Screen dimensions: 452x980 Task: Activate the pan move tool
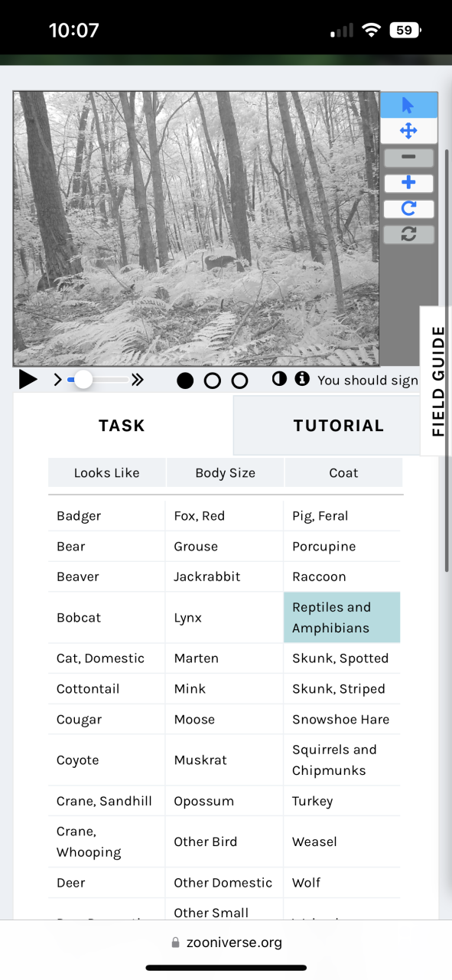coord(408,131)
